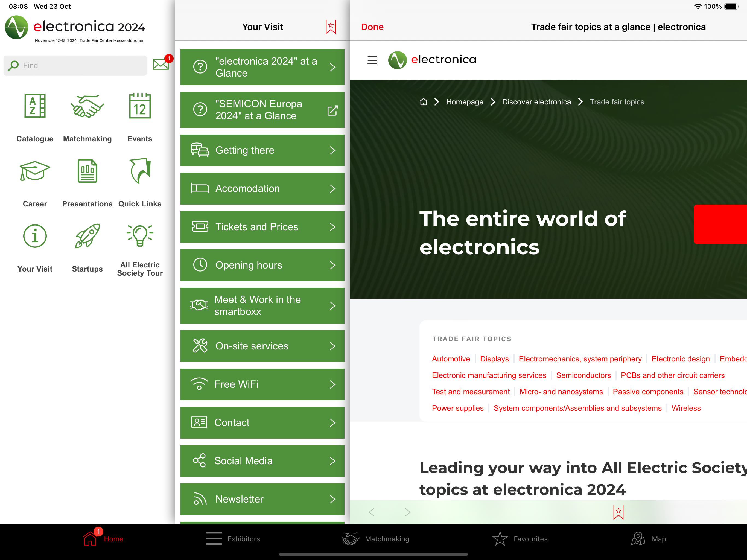Open the Startups rocket icon
The image size is (747, 560).
coord(87,236)
